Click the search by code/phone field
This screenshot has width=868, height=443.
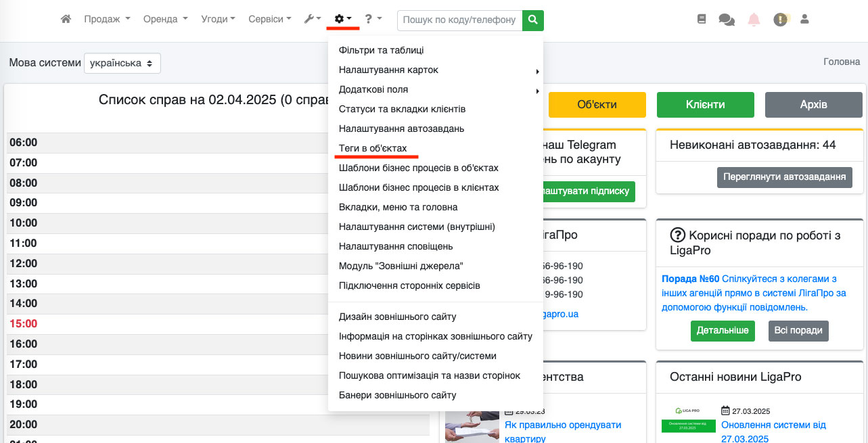click(x=460, y=20)
